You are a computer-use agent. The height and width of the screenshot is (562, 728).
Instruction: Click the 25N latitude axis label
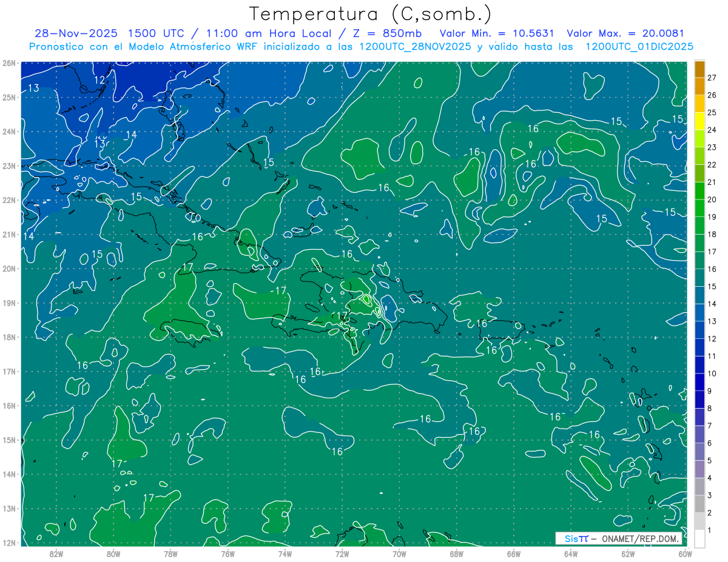click(x=9, y=97)
